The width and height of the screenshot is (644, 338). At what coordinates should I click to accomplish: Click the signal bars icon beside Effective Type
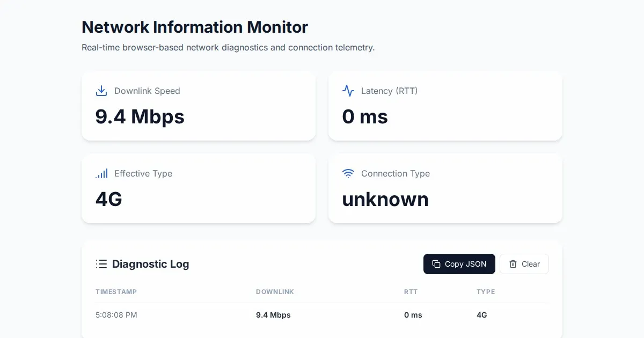[x=101, y=173]
